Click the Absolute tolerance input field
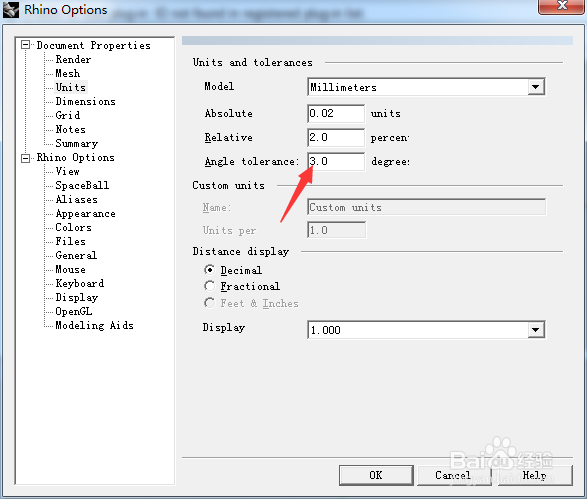587x499 pixels. [x=336, y=113]
